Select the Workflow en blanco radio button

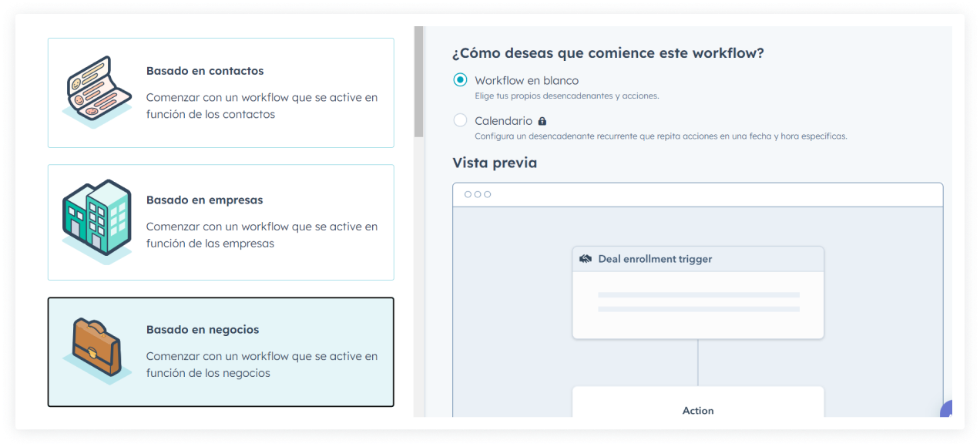(460, 80)
